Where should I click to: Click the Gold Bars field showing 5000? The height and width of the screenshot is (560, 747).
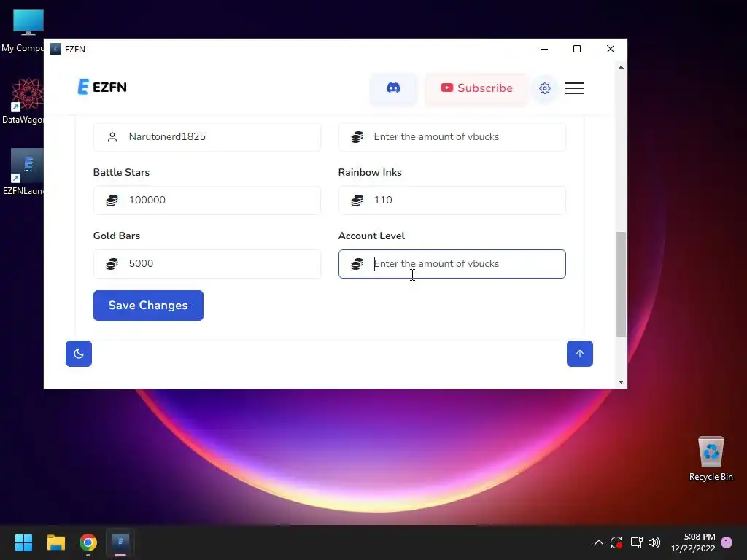click(207, 263)
